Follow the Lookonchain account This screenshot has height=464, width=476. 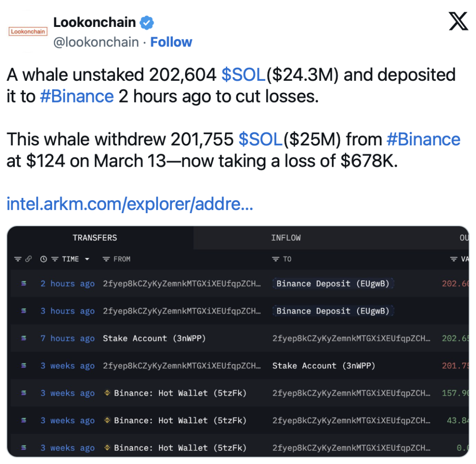click(171, 42)
